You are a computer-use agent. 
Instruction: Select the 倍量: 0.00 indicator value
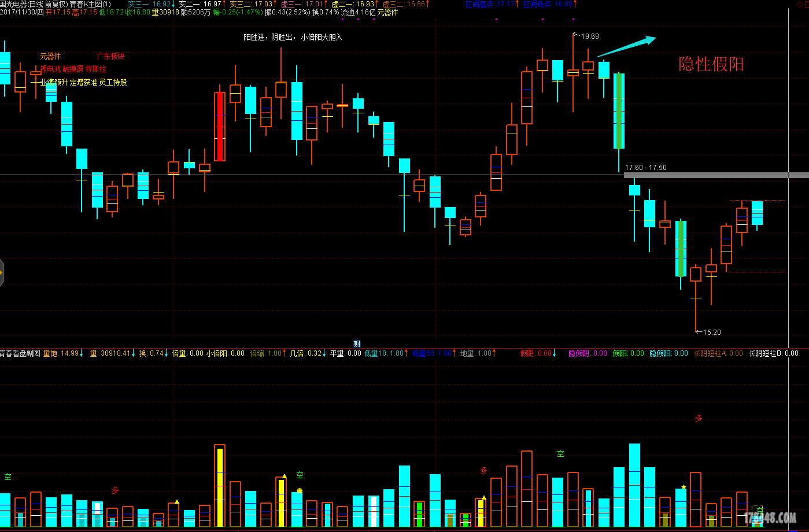[x=187, y=353]
